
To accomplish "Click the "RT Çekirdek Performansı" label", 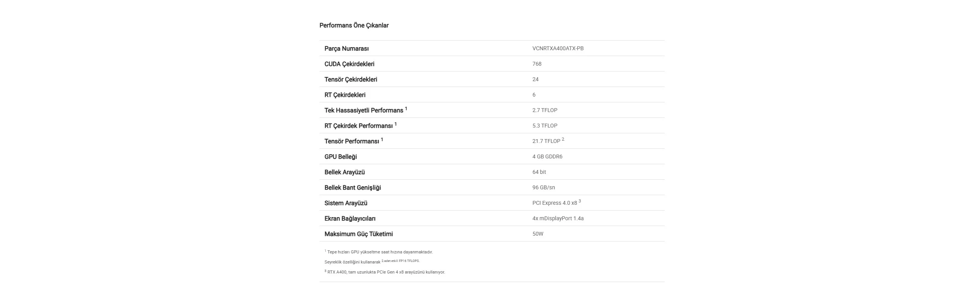I will coord(358,126).
